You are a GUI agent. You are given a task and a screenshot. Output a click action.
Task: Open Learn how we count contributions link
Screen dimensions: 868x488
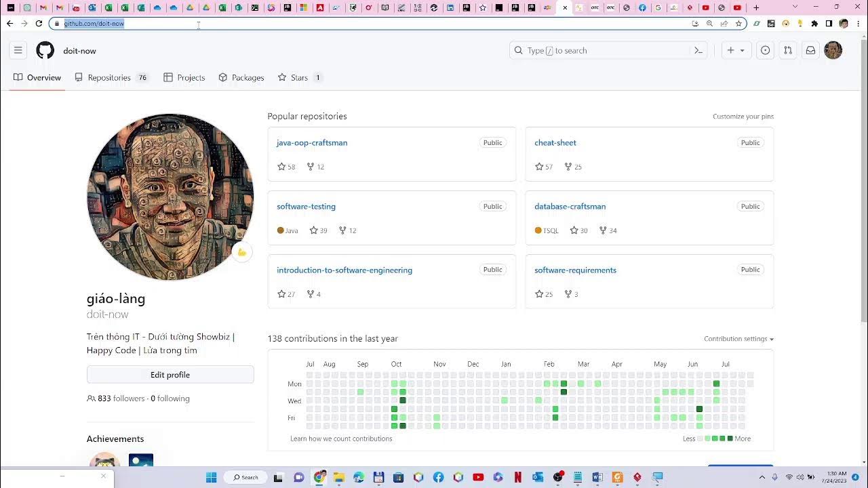click(x=341, y=439)
